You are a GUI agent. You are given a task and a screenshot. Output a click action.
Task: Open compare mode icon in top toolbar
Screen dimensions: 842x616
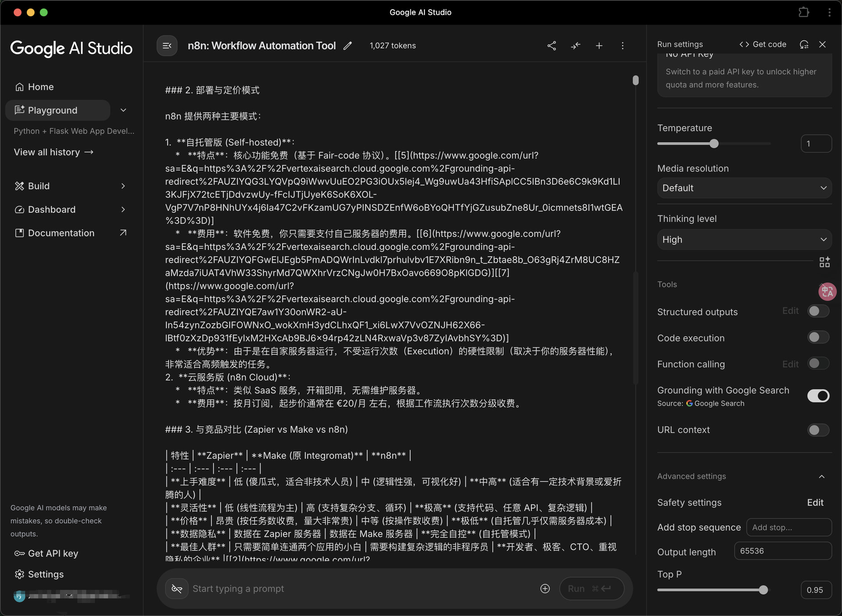coord(575,46)
